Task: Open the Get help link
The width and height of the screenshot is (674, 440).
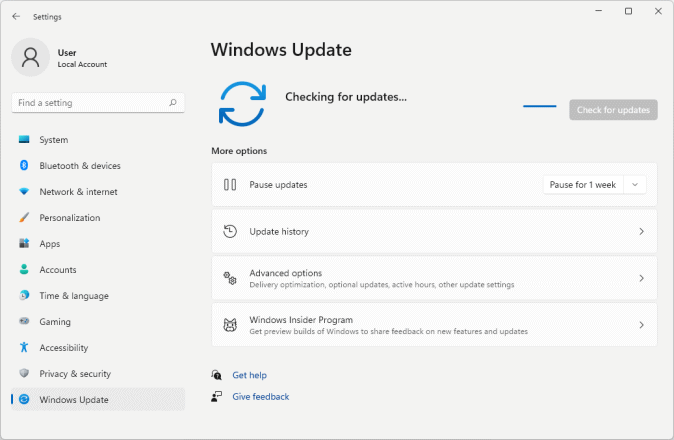Action: coord(249,375)
